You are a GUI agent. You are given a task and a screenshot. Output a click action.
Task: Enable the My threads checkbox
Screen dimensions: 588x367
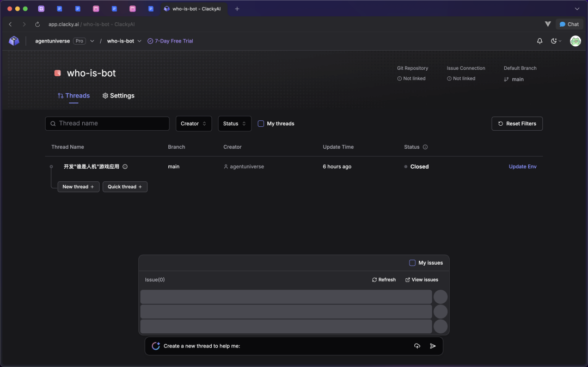coord(261,124)
